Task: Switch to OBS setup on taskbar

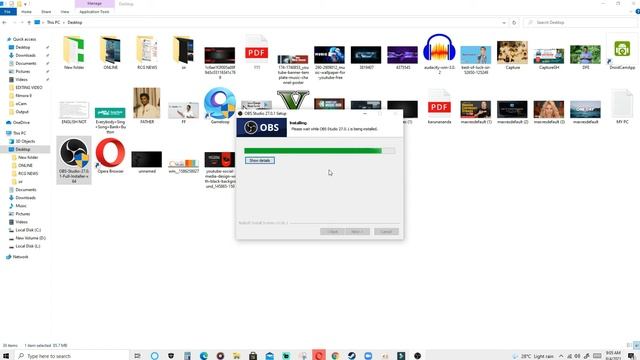Action: tap(417, 356)
